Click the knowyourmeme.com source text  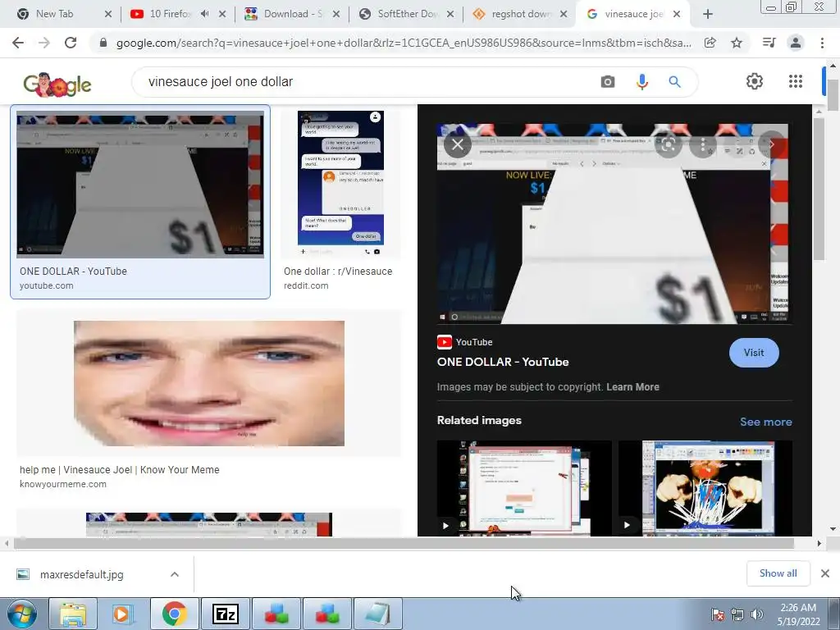pyautogui.click(x=62, y=484)
